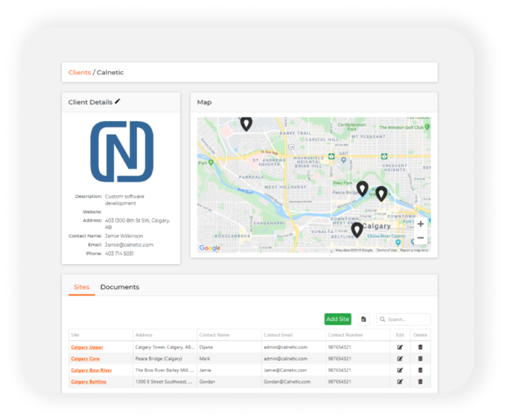Switch to the Documents tab

point(120,287)
